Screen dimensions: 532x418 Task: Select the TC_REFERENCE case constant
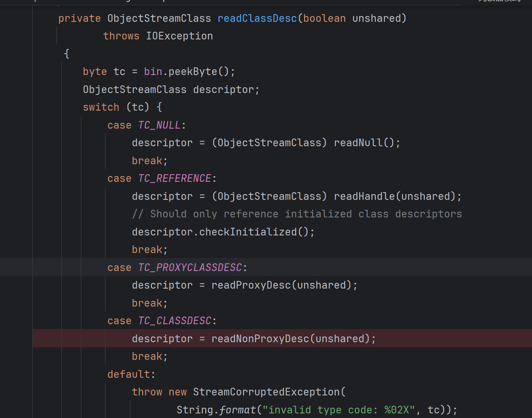point(174,178)
